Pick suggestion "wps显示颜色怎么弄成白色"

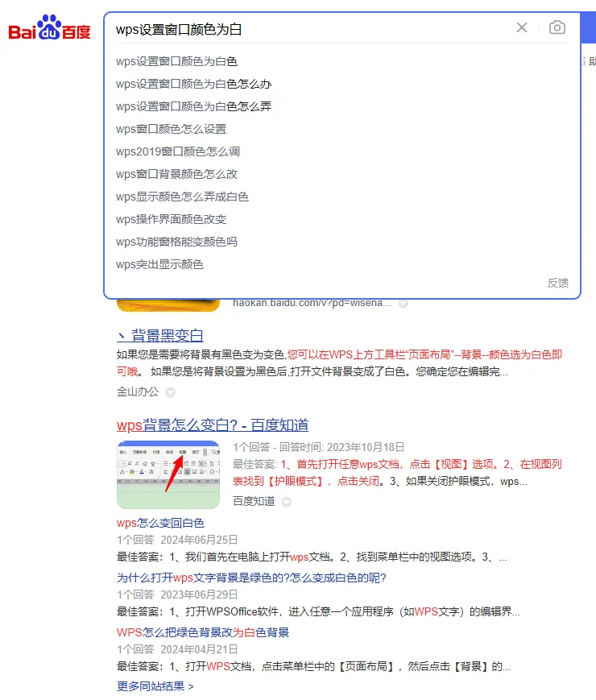point(182,197)
